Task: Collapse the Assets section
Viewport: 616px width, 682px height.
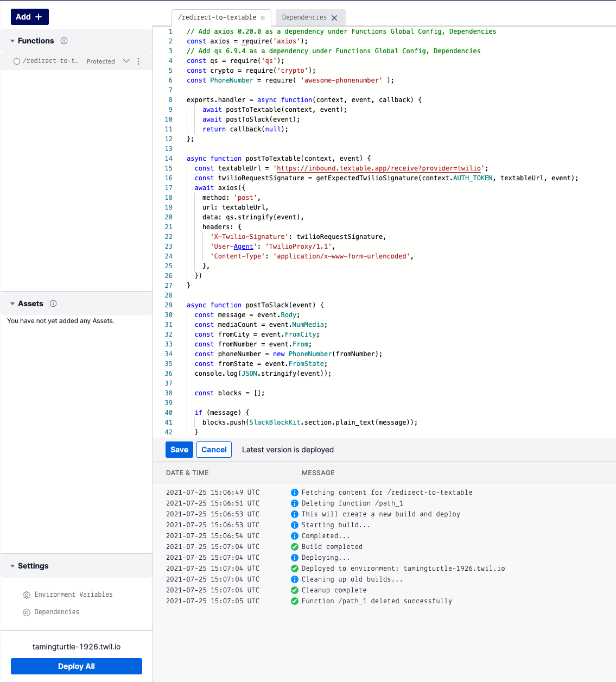Action: tap(12, 304)
